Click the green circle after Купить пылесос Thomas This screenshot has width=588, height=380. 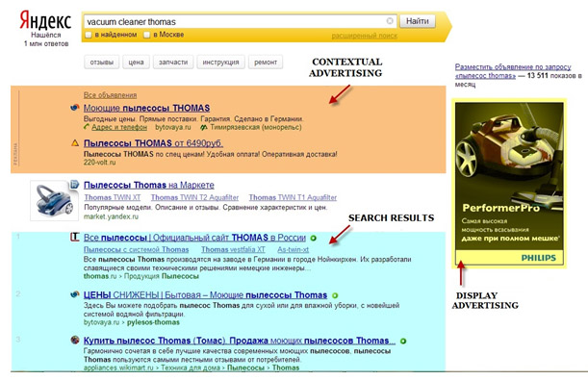(x=403, y=342)
